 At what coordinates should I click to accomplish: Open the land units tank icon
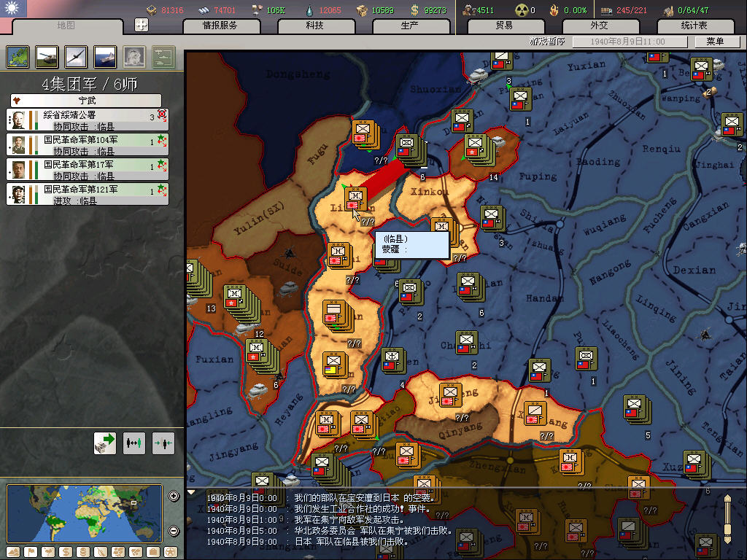[47, 56]
